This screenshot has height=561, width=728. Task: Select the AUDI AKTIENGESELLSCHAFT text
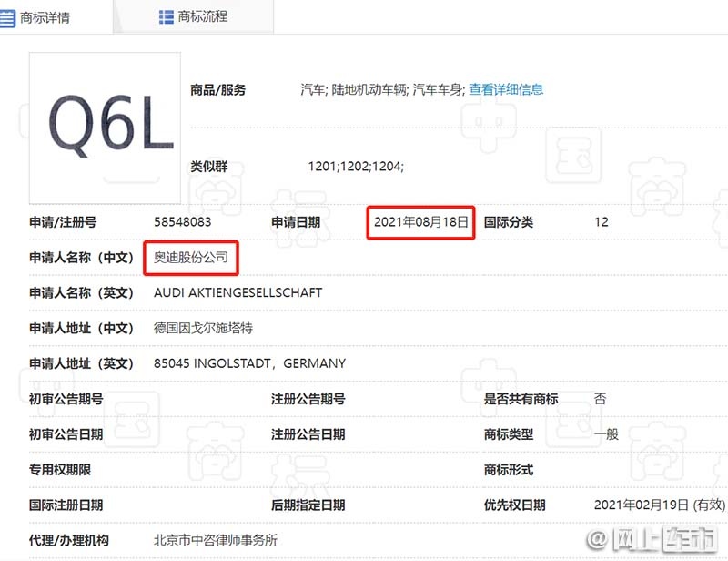(x=238, y=293)
